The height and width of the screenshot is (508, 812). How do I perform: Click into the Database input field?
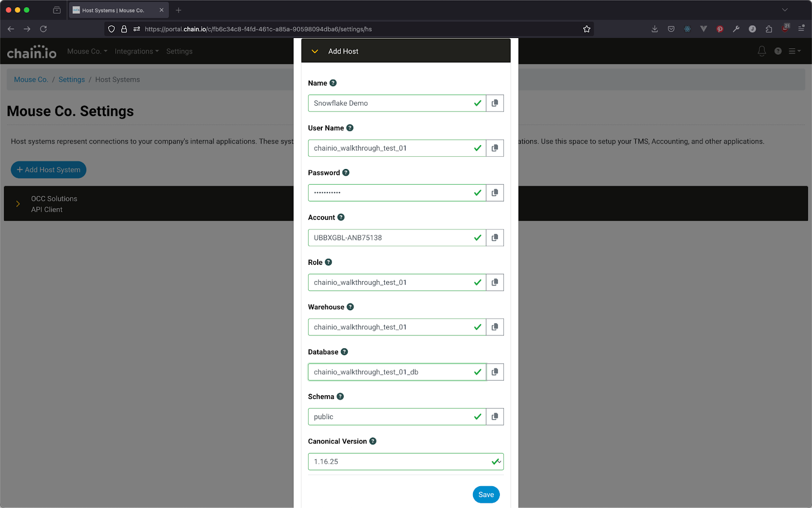[397, 372]
